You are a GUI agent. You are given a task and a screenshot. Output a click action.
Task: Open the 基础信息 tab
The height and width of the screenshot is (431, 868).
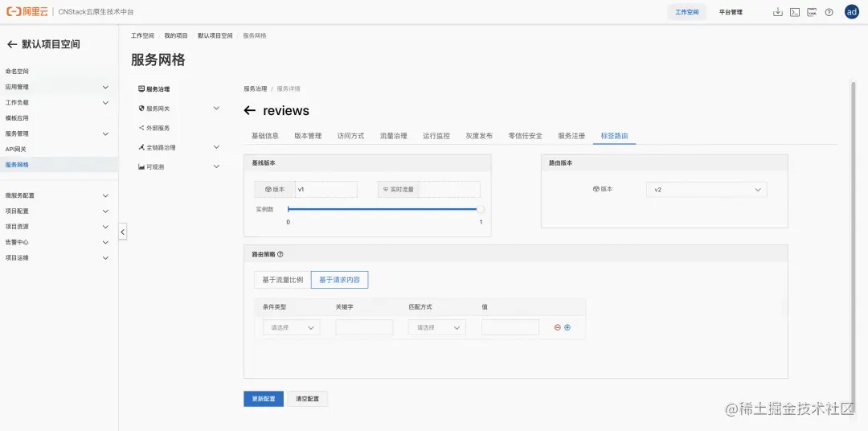tap(265, 136)
